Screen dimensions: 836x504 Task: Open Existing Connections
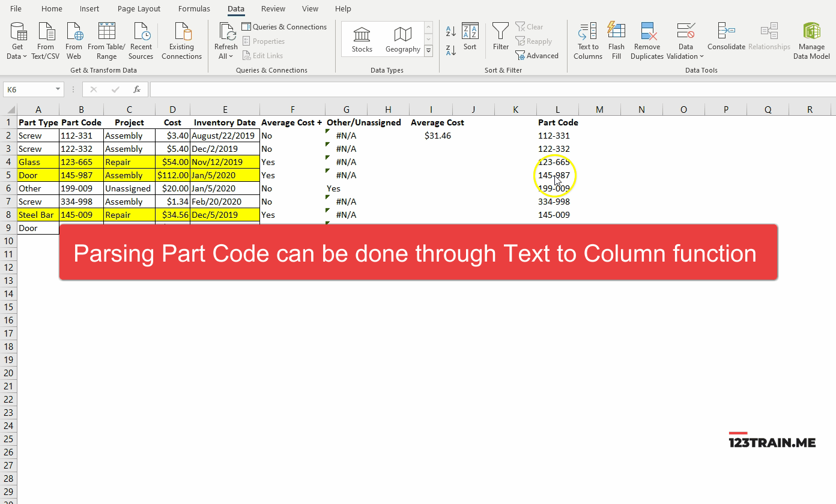181,41
